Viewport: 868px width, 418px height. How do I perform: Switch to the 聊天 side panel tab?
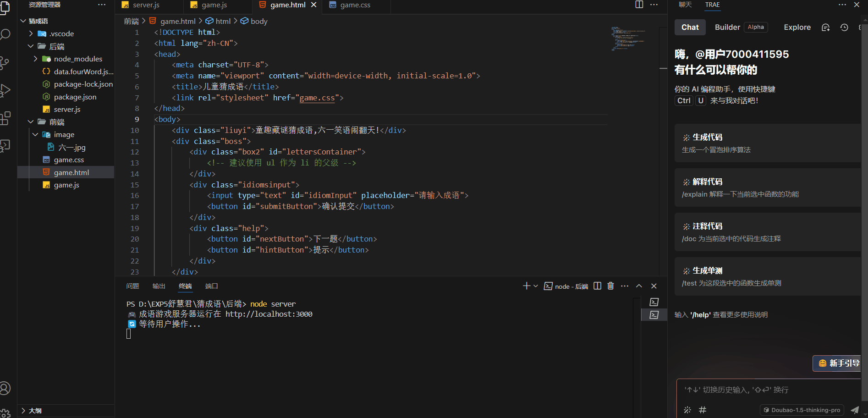685,5
